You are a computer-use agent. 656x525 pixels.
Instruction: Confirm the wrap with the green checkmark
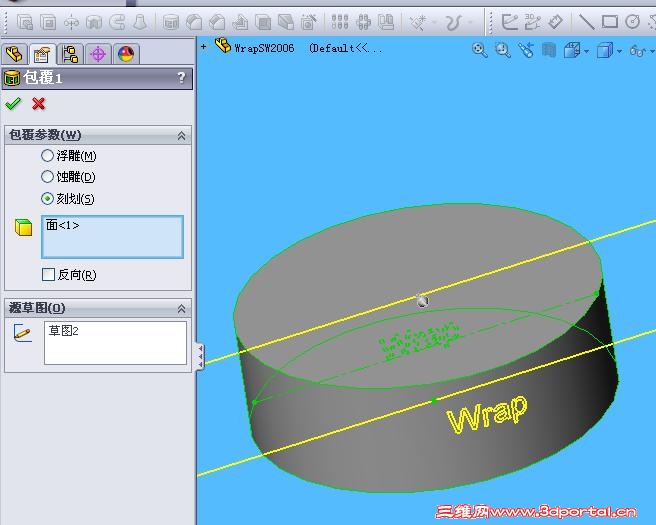[x=13, y=103]
